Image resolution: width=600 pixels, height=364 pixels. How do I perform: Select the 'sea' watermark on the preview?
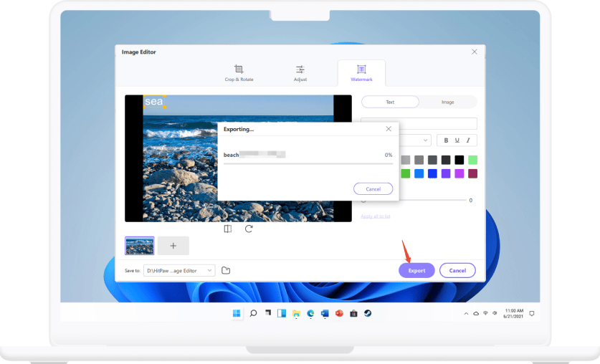pyautogui.click(x=154, y=101)
